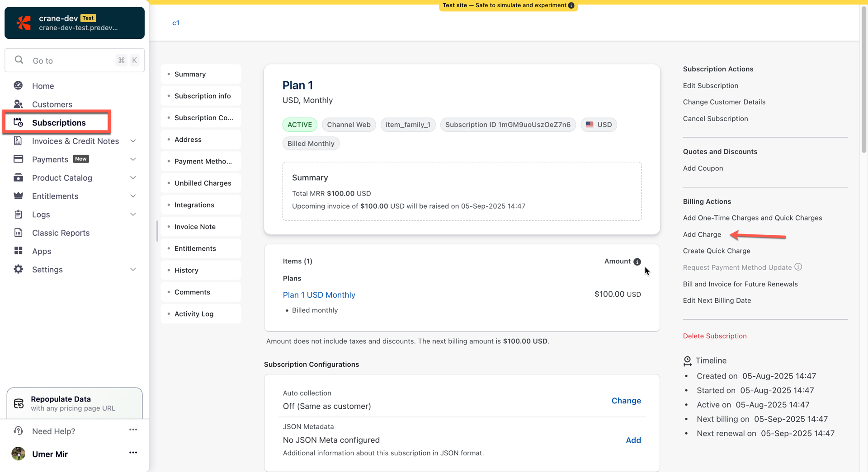Open Subscriptions in the sidebar
This screenshot has width=868, height=472.
[x=59, y=122]
